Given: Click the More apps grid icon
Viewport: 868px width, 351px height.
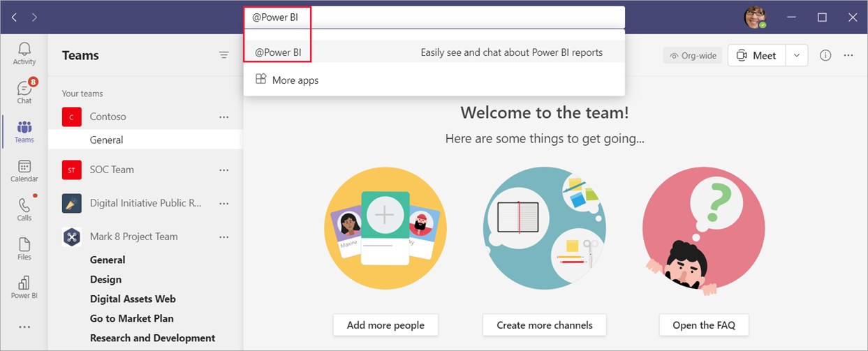Looking at the screenshot, I should click(x=260, y=79).
